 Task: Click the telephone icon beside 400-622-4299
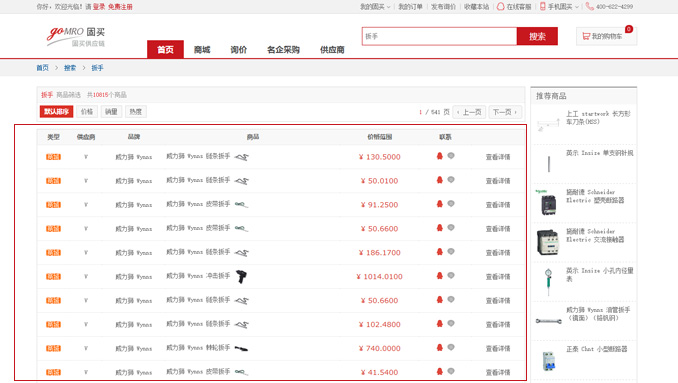pyautogui.click(x=590, y=6)
